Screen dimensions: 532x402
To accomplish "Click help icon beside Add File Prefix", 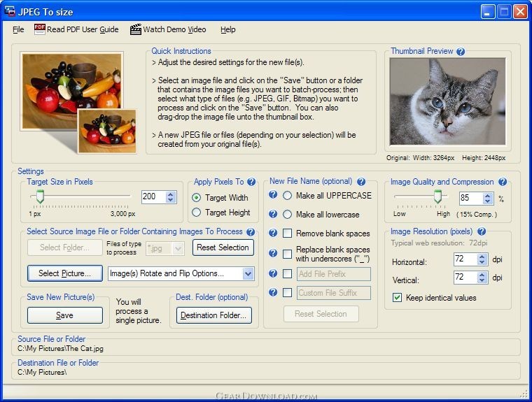I will [273, 273].
